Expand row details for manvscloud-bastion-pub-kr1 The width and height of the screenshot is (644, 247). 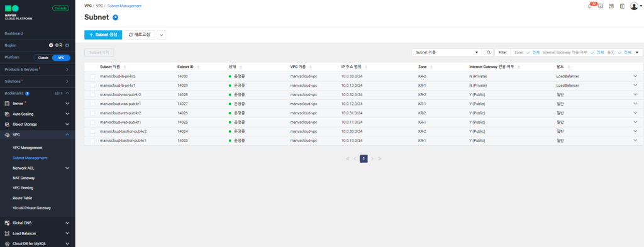click(x=635, y=140)
